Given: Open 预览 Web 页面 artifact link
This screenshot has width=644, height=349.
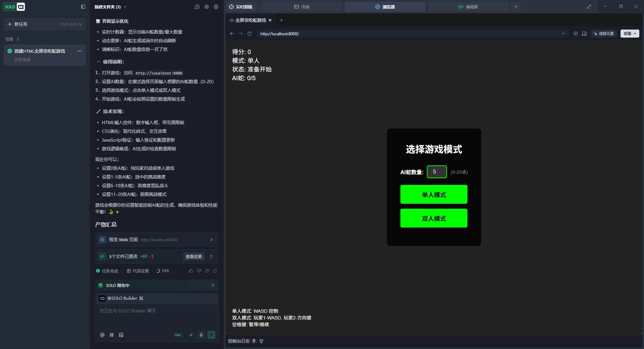Looking at the screenshot, I should [x=157, y=240].
